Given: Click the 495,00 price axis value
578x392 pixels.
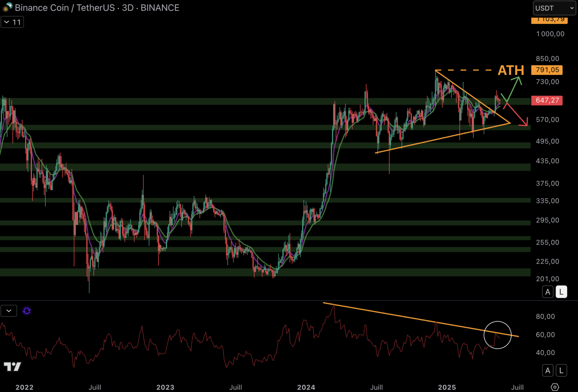Looking at the screenshot, I should click(x=548, y=141).
